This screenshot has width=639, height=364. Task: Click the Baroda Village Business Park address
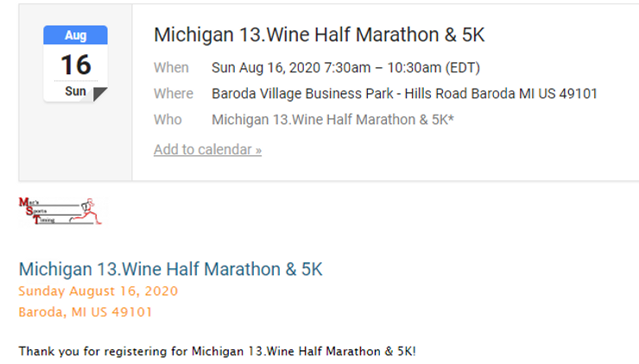tap(404, 94)
